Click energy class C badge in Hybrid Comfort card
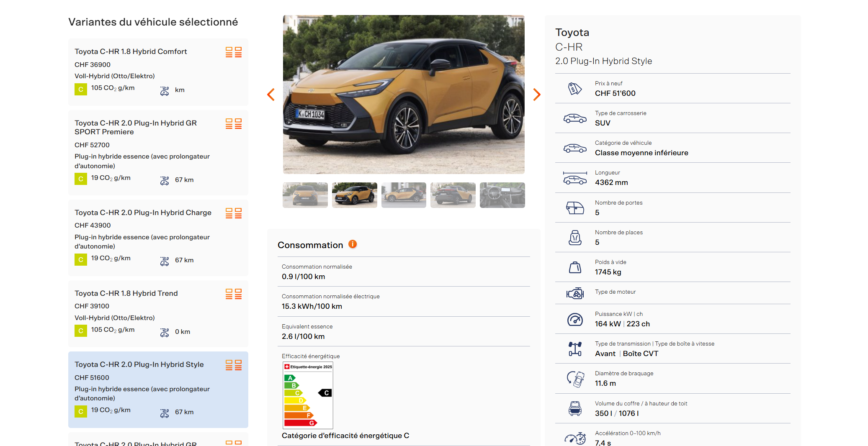 pos(81,90)
